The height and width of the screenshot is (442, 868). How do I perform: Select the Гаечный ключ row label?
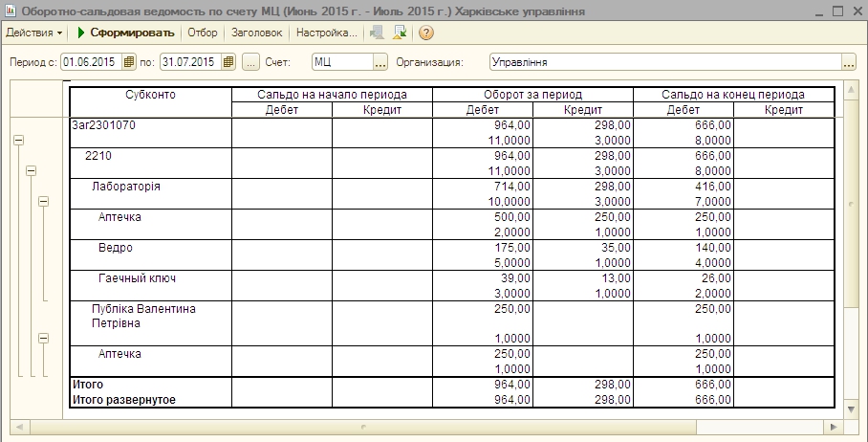137,278
